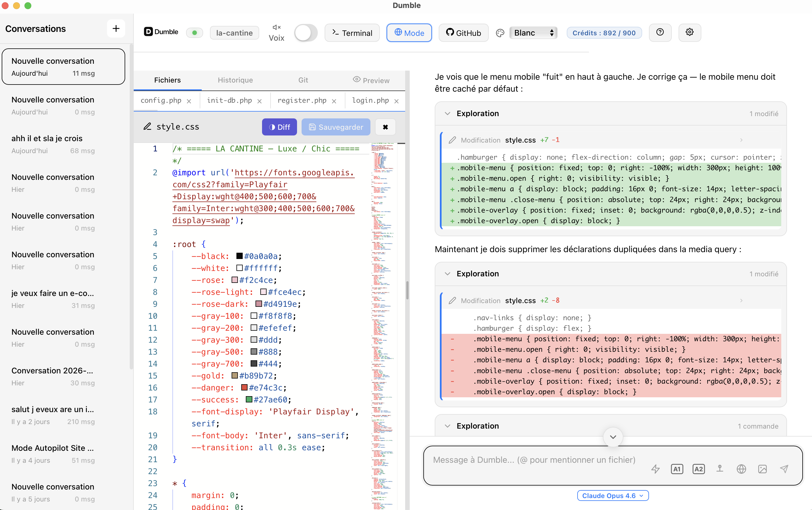Mute Voix with the speaker icon

point(277,28)
